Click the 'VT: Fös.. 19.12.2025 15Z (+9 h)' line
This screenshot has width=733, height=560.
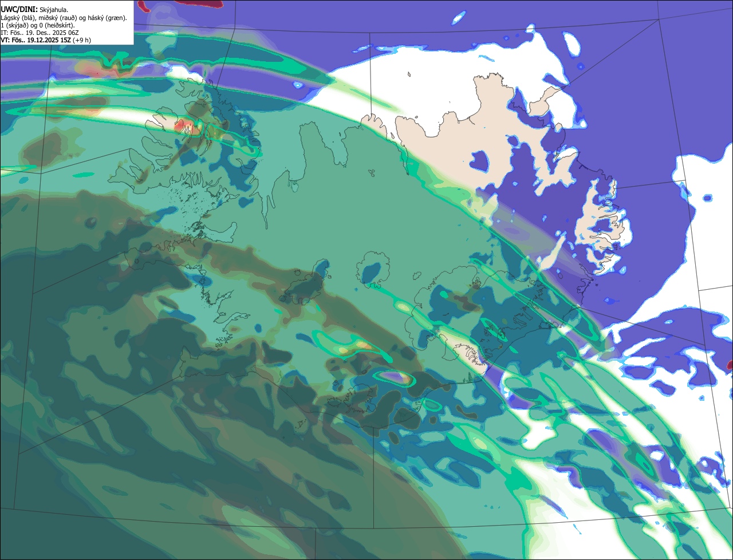[x=46, y=40]
